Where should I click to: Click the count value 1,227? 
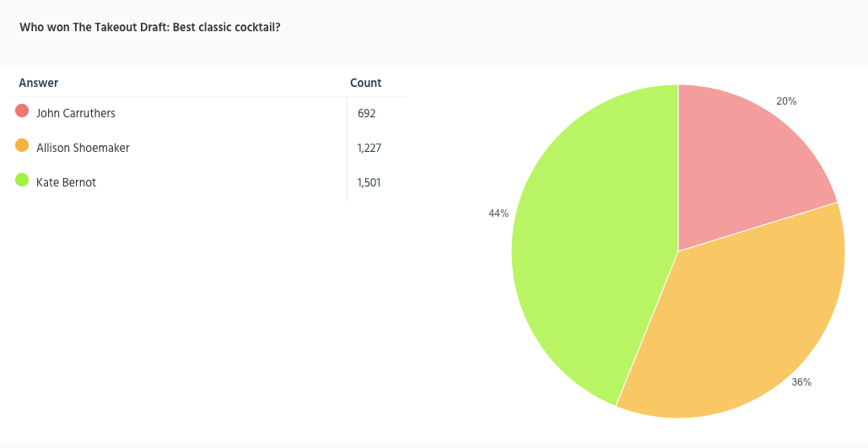pos(370,148)
